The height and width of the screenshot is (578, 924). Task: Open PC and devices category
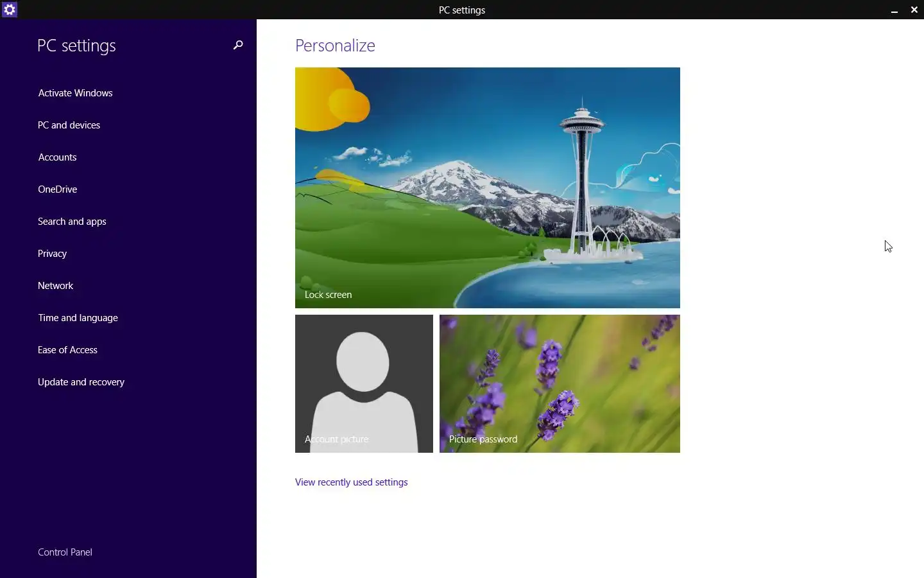pyautogui.click(x=69, y=125)
